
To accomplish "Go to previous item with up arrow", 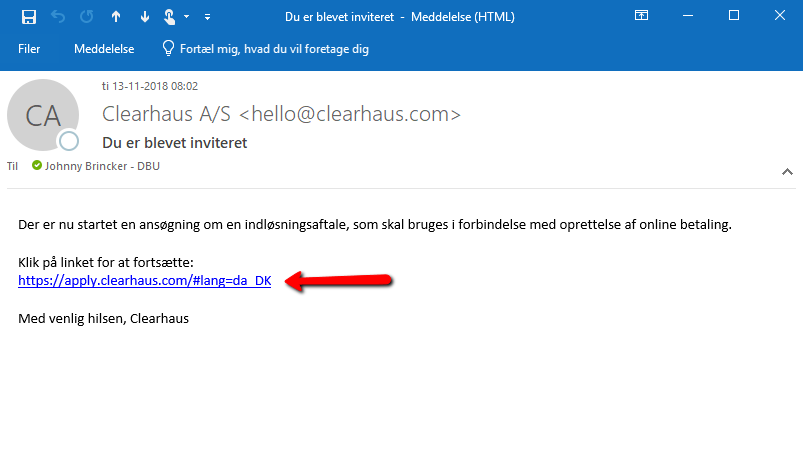I will tap(116, 17).
